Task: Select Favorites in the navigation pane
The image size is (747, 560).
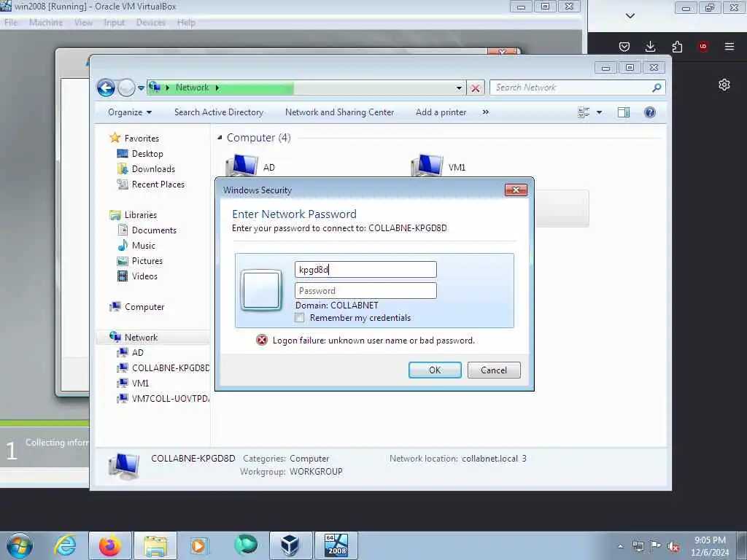Action: tap(142, 139)
